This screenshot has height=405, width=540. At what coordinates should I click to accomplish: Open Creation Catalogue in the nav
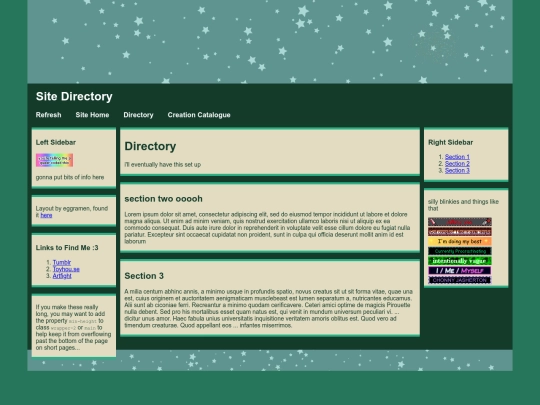point(199,115)
